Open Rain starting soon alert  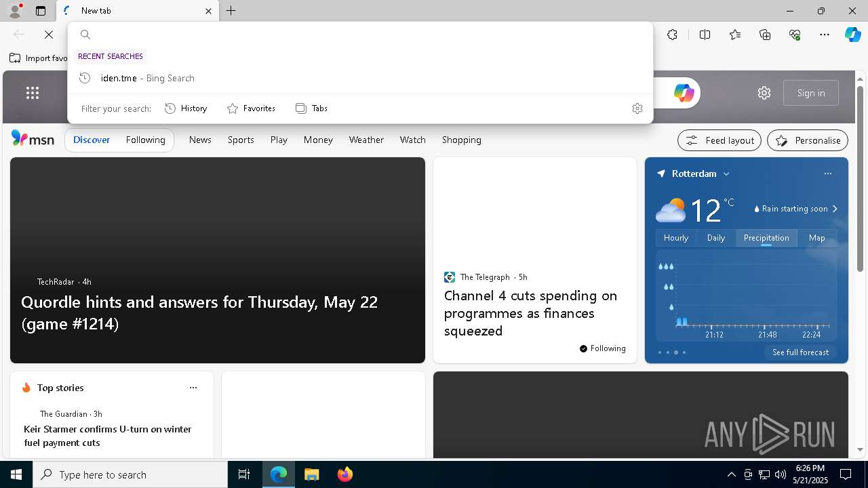click(x=796, y=209)
